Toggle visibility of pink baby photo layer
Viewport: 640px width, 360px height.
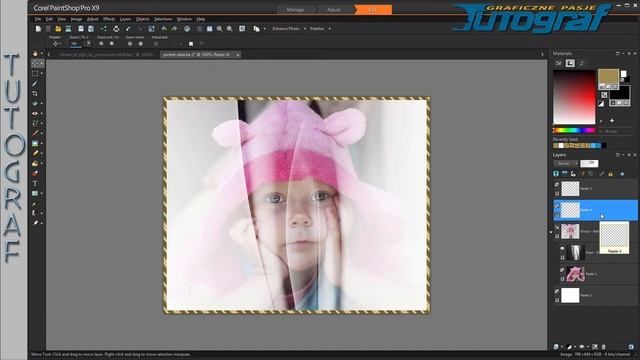pyautogui.click(x=562, y=270)
